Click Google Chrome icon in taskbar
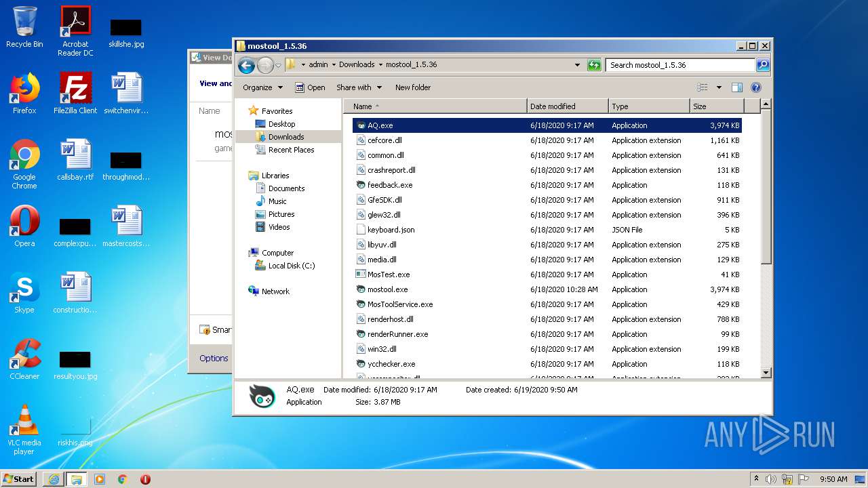 [x=123, y=479]
